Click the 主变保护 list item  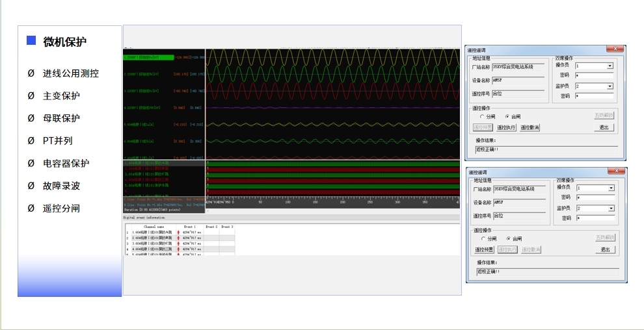[x=61, y=96]
